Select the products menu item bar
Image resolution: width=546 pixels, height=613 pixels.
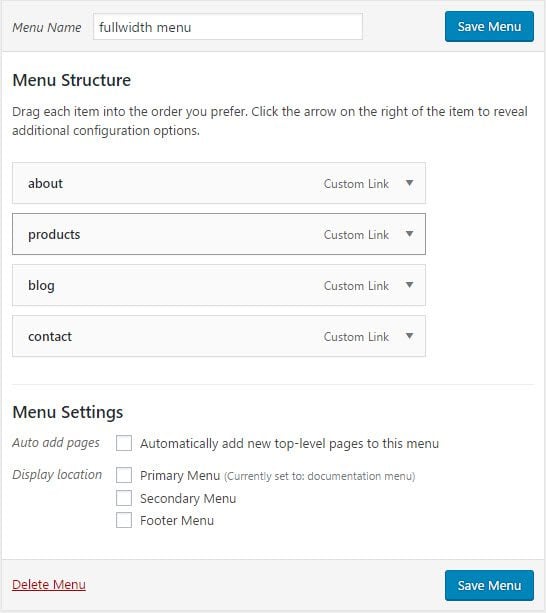coord(219,234)
